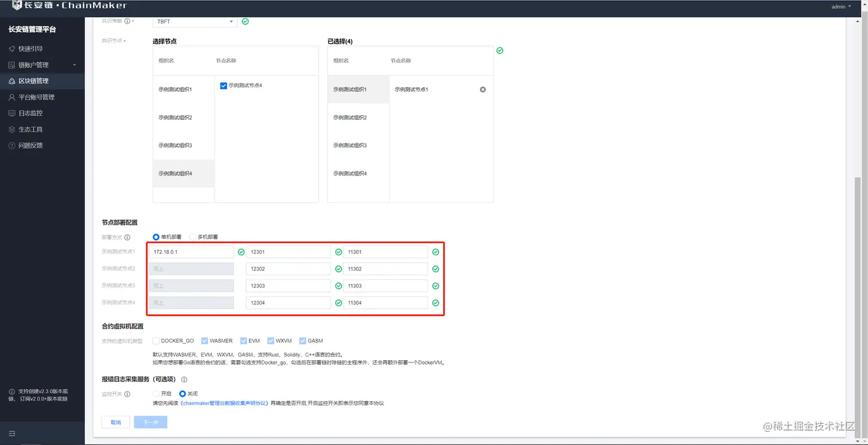The width and height of the screenshot is (868, 445).
Task: Click user icon beside 平台账号管理
Action: point(12,97)
